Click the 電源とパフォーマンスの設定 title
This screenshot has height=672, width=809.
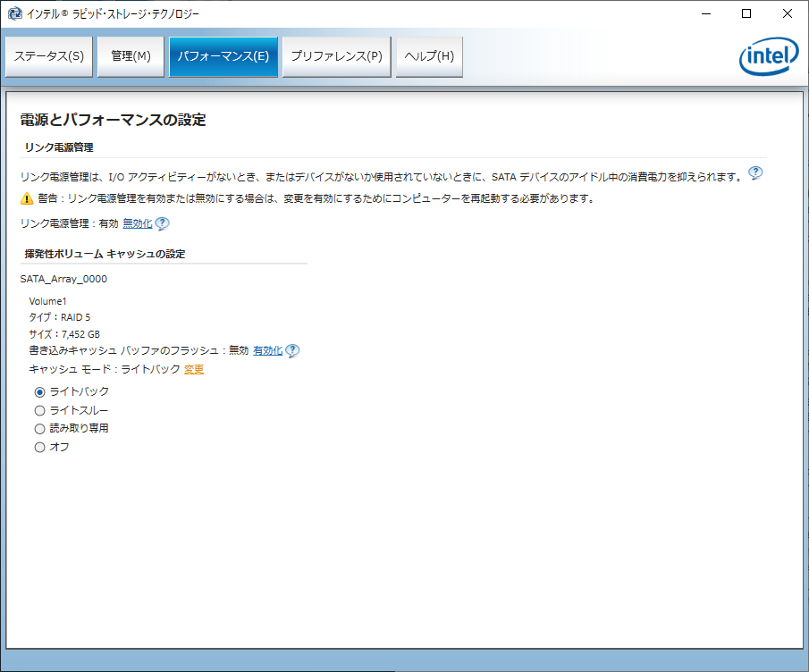113,120
